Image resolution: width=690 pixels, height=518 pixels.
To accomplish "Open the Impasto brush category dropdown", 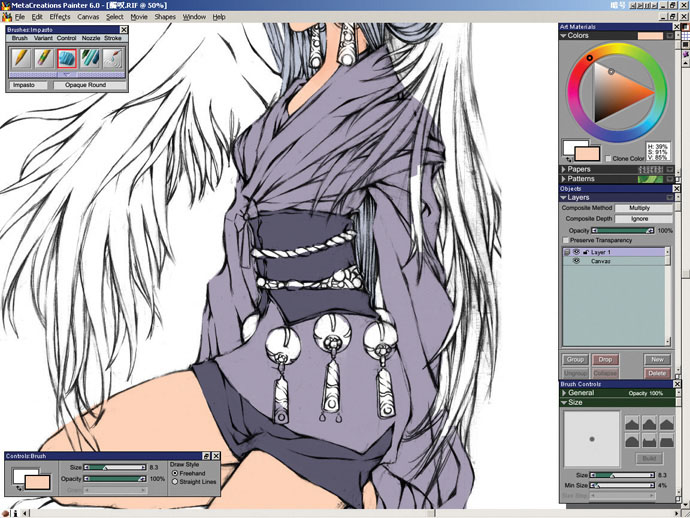I will 29,85.
